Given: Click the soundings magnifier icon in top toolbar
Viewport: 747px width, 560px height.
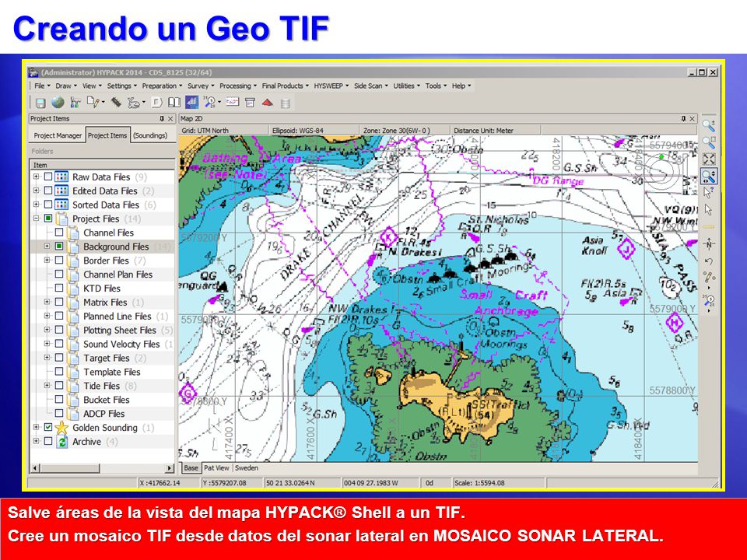Looking at the screenshot, I should click(209, 102).
